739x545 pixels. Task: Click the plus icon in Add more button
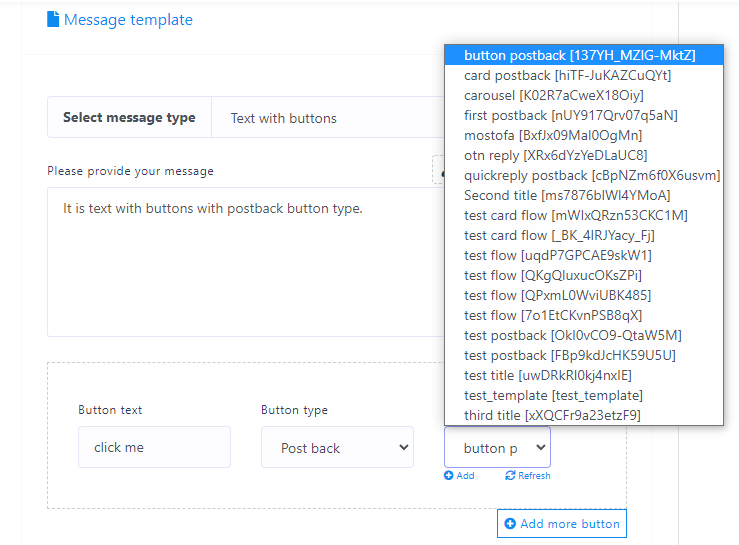(510, 523)
